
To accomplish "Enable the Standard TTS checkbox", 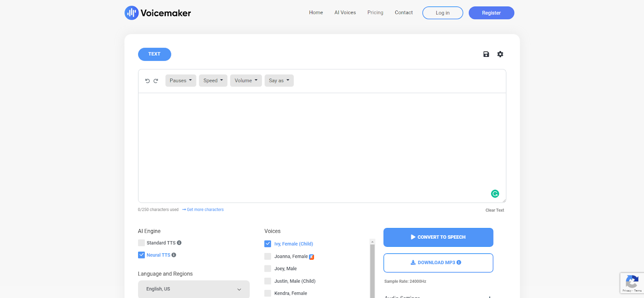I will pos(141,243).
